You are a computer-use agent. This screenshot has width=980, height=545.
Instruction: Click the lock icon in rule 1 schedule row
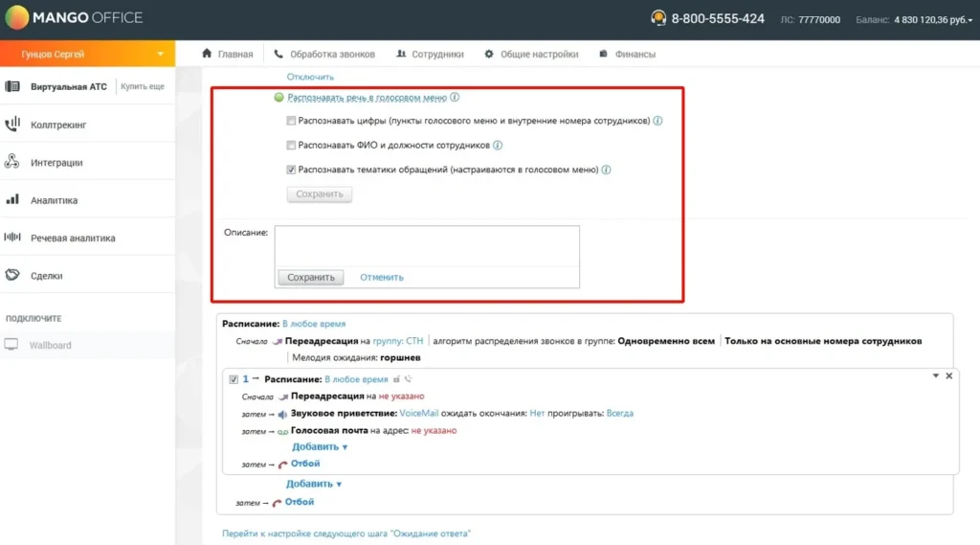(x=396, y=379)
